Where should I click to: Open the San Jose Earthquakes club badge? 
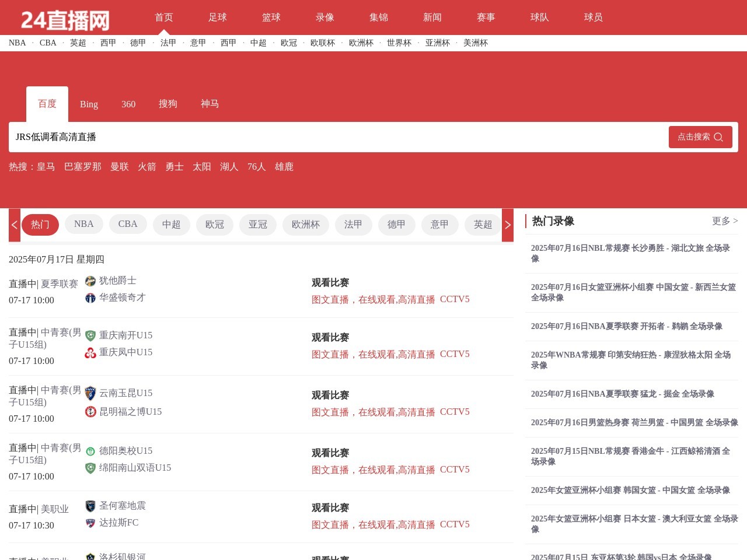[x=90, y=506]
